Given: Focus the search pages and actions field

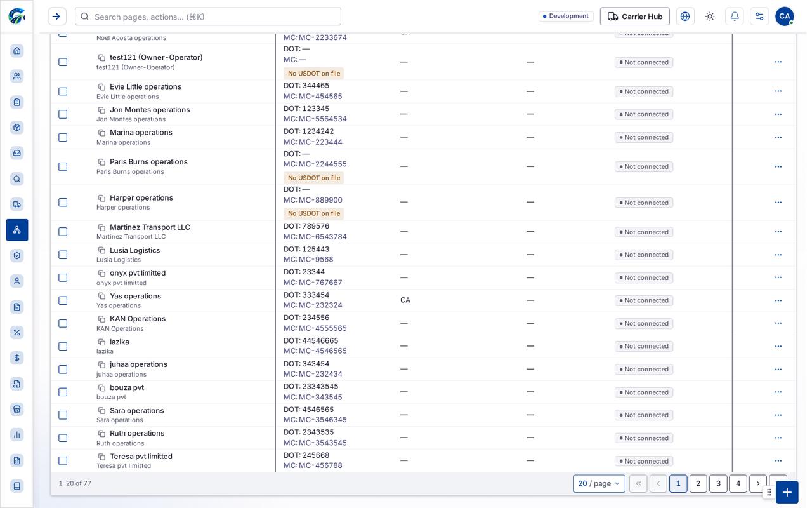Looking at the screenshot, I should coord(208,17).
